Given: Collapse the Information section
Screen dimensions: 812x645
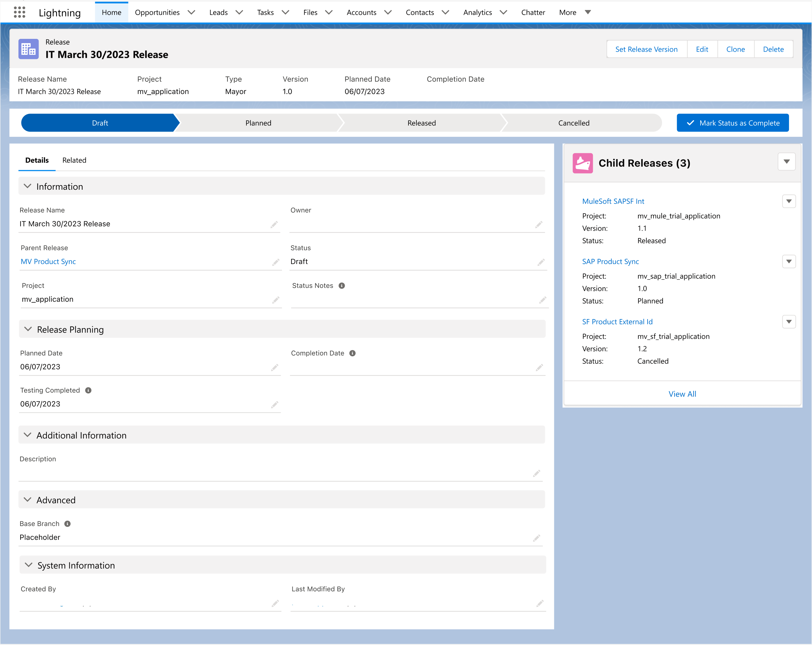Looking at the screenshot, I should tap(28, 186).
